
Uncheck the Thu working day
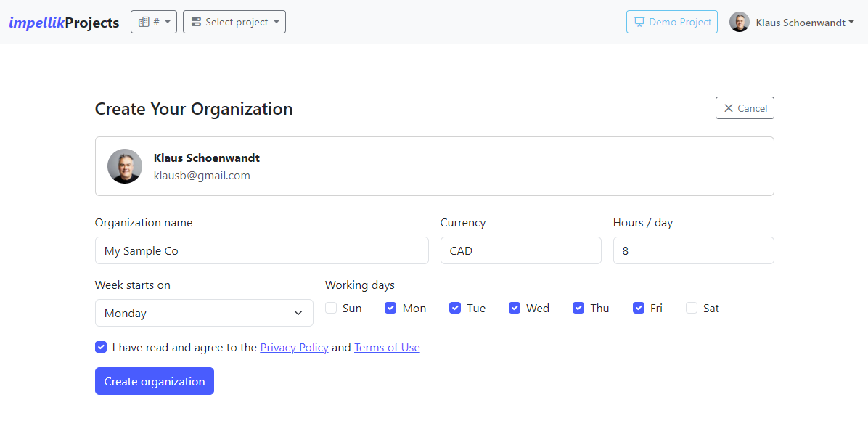point(579,309)
